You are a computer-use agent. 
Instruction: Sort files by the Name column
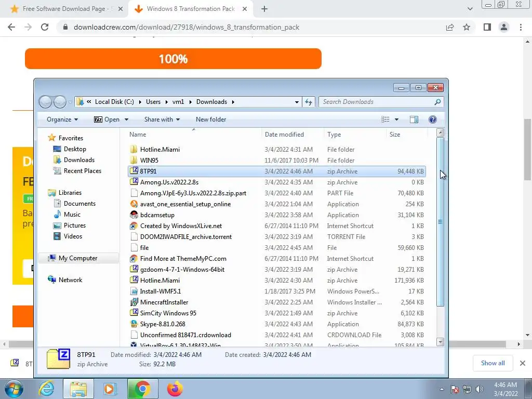click(193, 135)
